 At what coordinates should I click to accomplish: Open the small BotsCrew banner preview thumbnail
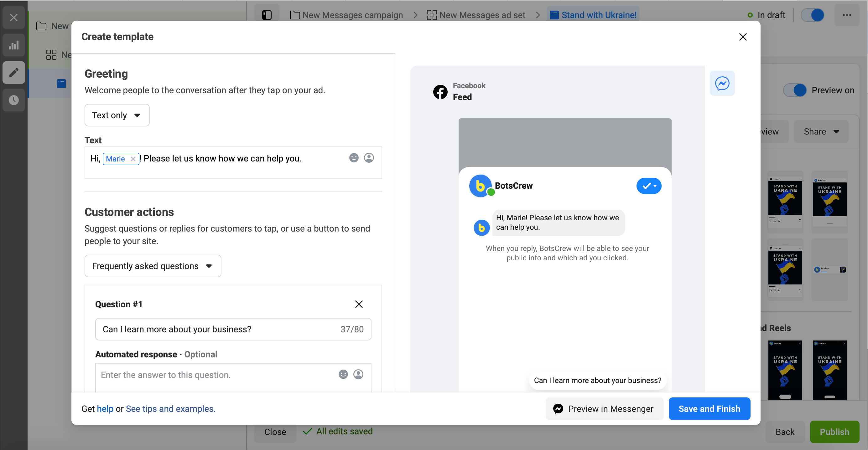829,269
